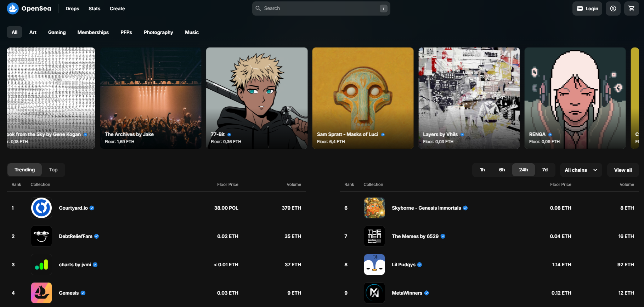Set time range to 1h
Screen dimensions: 644x307
(482, 170)
